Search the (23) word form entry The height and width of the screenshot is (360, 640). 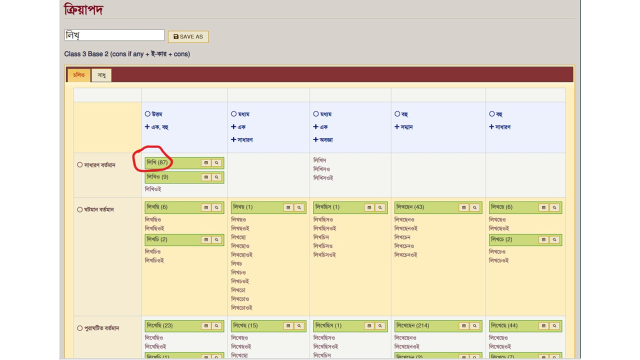tap(217, 326)
